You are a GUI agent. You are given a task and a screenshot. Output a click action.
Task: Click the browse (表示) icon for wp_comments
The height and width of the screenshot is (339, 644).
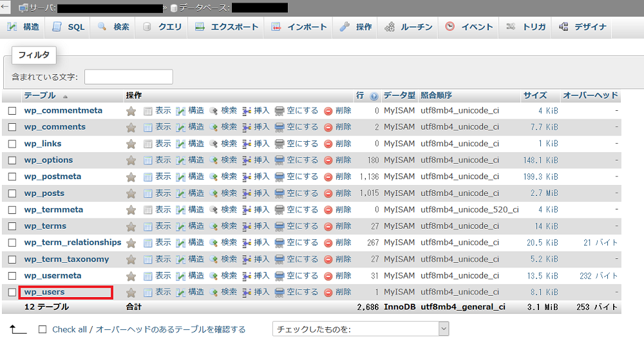(148, 128)
